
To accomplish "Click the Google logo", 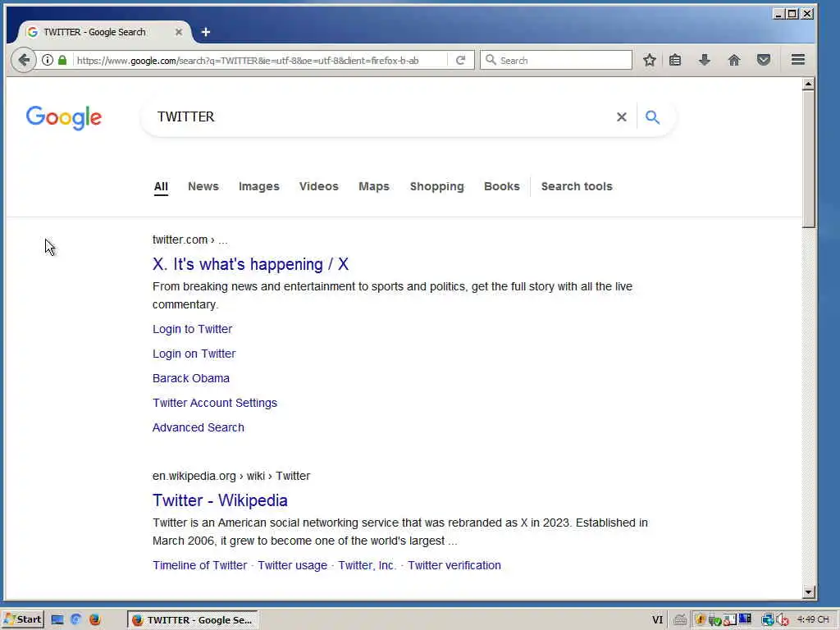I will (64, 118).
